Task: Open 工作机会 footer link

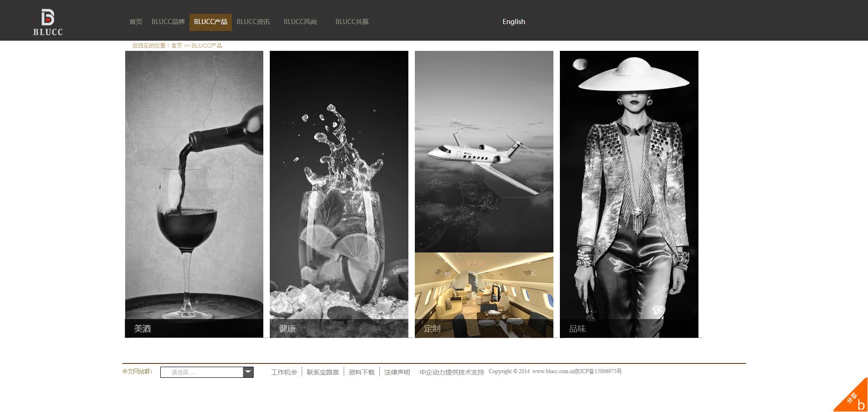Action: click(284, 372)
